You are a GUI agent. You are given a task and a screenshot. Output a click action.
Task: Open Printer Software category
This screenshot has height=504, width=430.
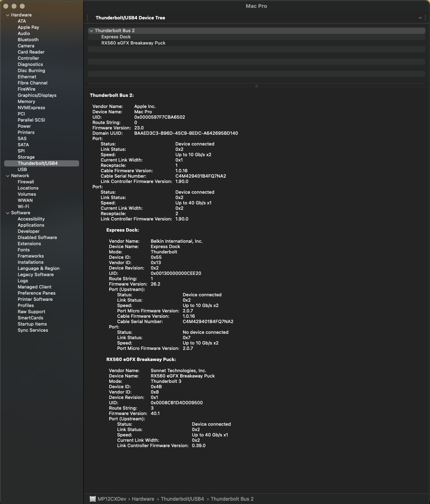[35, 299]
